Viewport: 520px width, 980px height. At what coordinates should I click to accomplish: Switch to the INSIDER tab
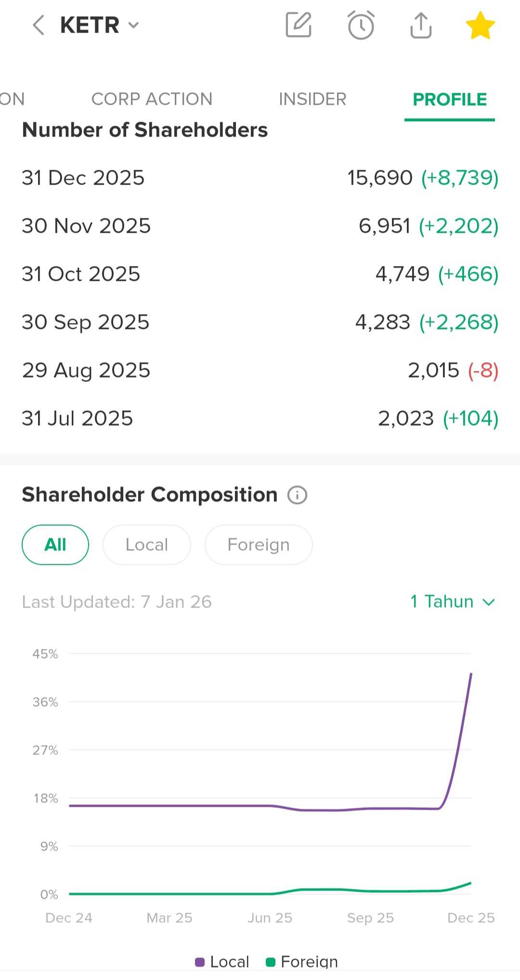(312, 99)
